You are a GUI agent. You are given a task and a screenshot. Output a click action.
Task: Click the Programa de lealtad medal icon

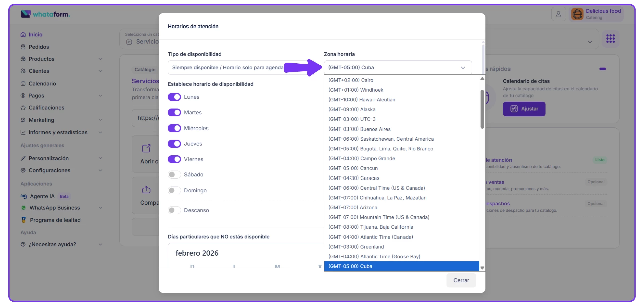coord(24,220)
